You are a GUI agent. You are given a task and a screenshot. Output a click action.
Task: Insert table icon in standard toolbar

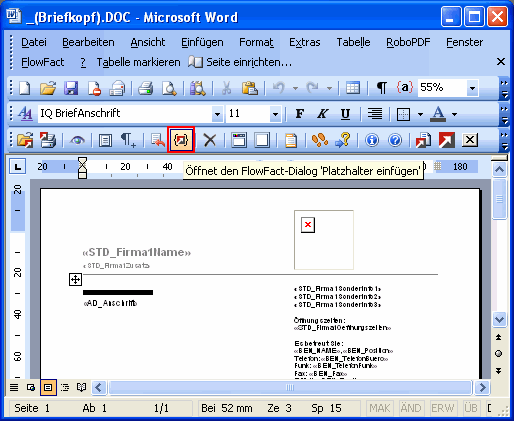pyautogui.click(x=353, y=88)
